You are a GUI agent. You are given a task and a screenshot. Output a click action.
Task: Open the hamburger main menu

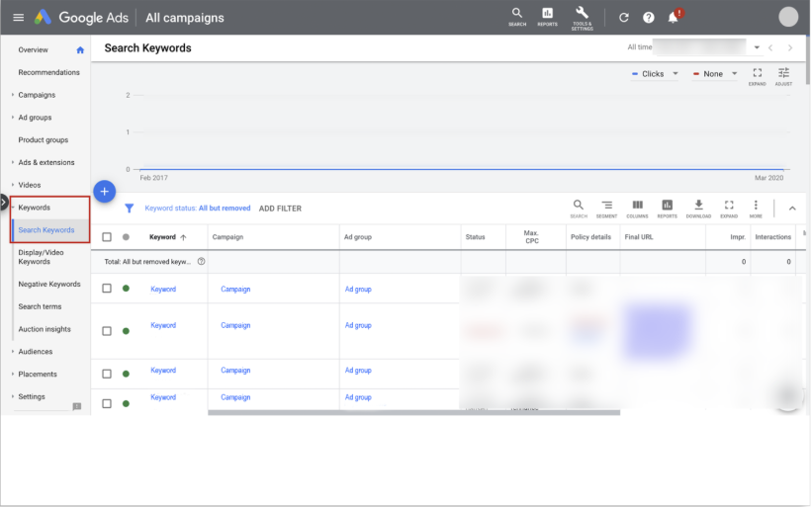(x=18, y=18)
